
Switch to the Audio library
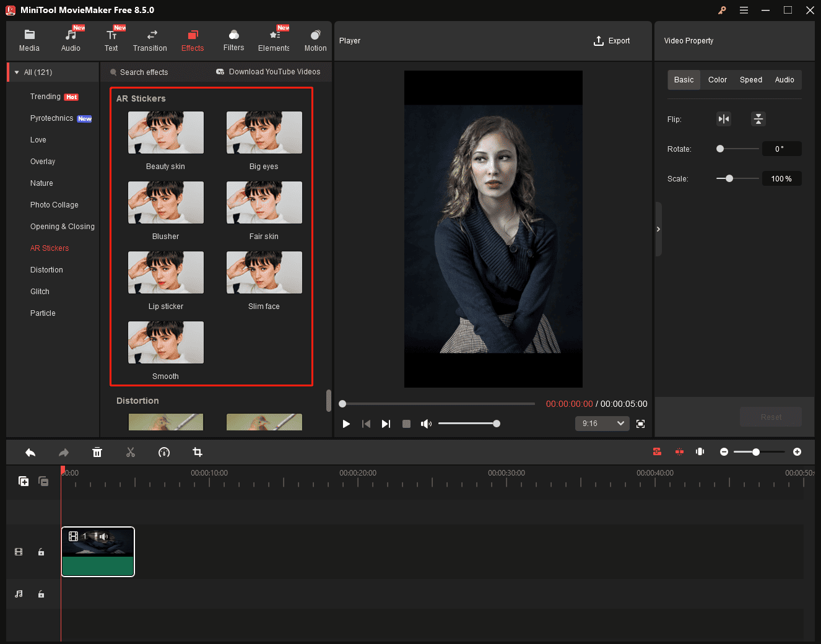click(71, 39)
